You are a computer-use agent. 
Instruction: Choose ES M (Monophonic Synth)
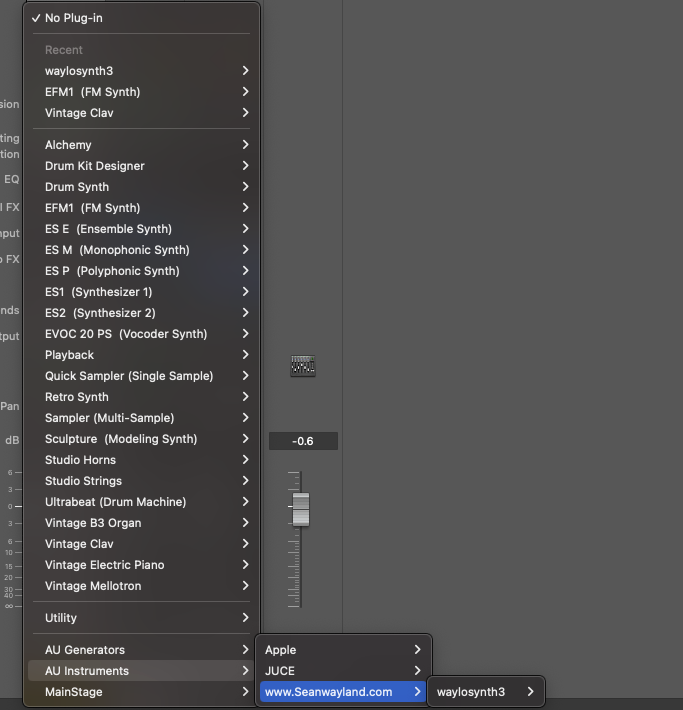coord(141,250)
